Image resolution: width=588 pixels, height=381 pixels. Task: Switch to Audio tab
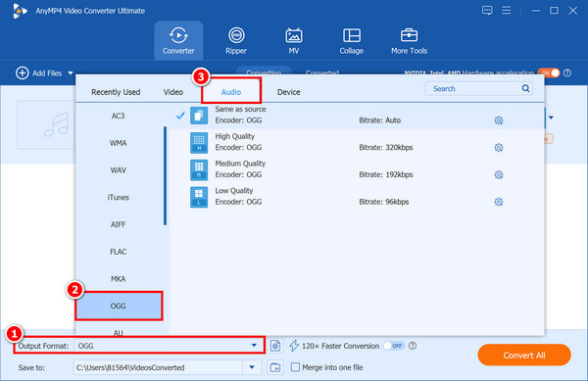coord(231,92)
